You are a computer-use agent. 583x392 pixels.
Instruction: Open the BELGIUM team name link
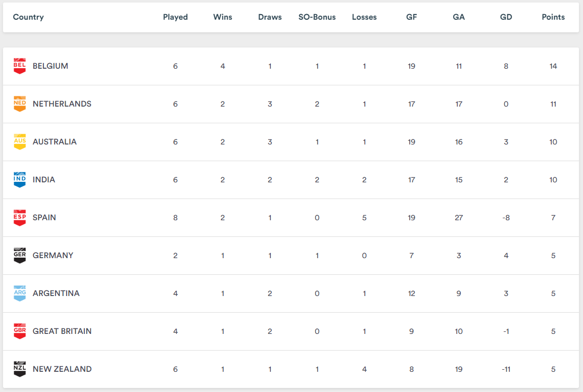pos(51,66)
